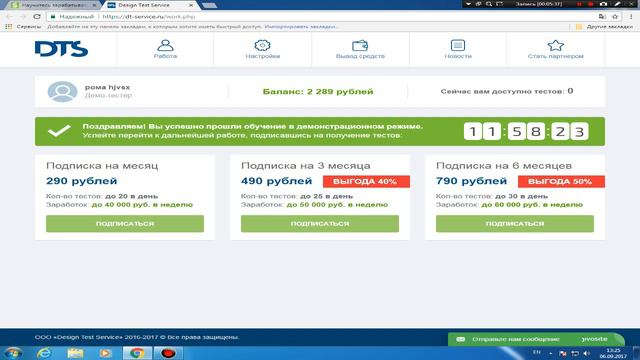
Task: Click the Подписка на 6 месяцев heading
Action: 504,166
